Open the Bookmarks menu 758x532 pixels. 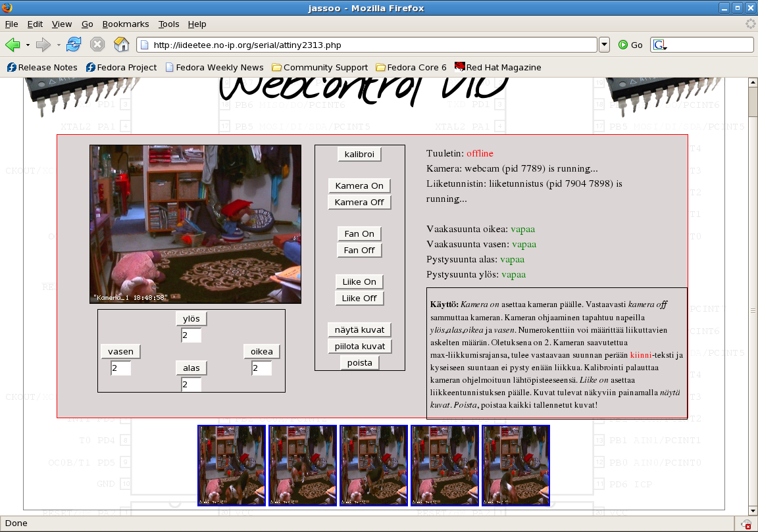click(x=126, y=24)
